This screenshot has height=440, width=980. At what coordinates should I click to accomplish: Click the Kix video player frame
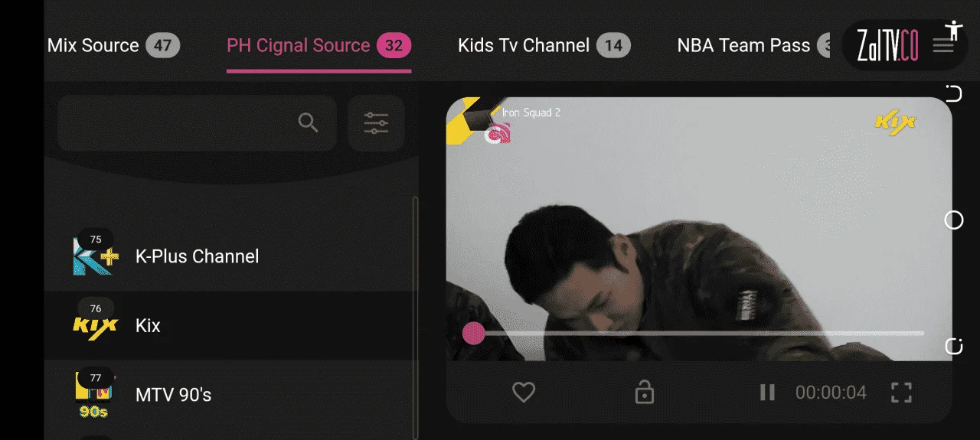699,229
